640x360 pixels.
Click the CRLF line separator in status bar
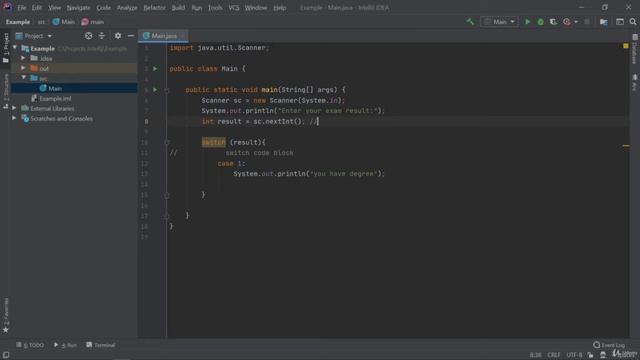point(554,355)
